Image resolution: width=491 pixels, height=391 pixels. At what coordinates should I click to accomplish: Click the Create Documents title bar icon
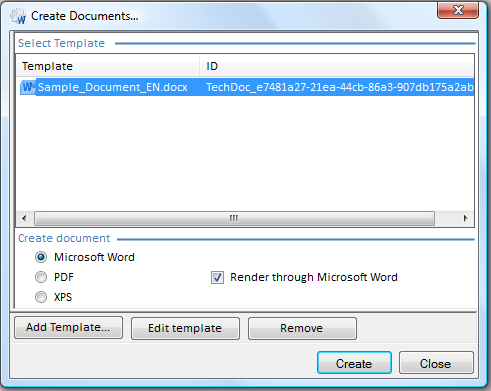tap(18, 16)
